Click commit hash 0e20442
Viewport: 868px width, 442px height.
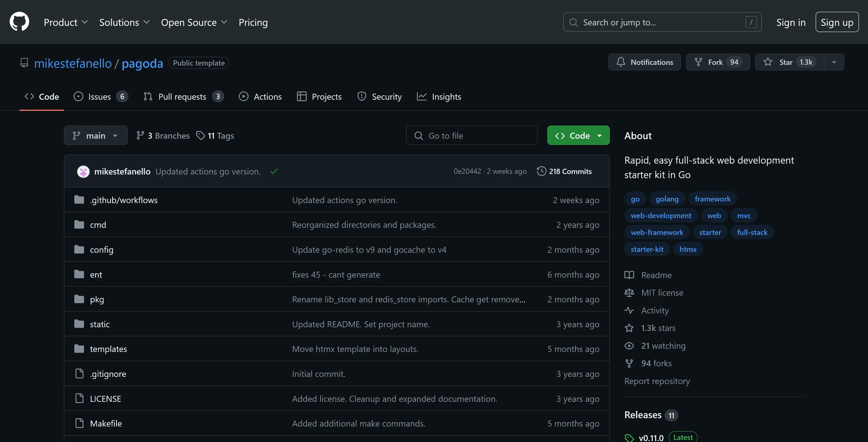pyautogui.click(x=467, y=171)
